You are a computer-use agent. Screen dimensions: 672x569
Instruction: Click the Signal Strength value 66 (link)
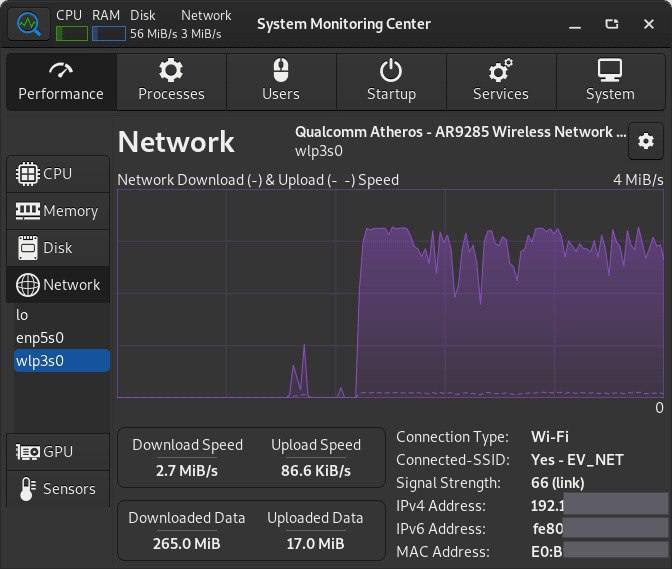558,483
